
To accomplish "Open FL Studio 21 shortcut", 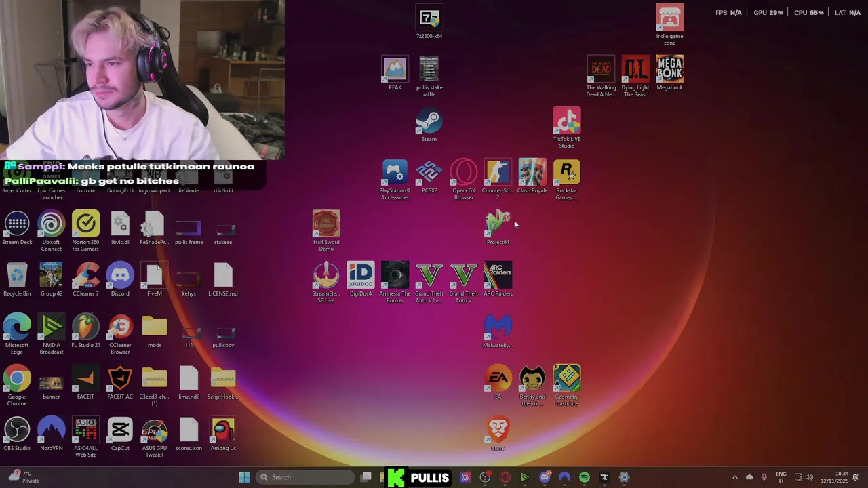I will point(85,331).
